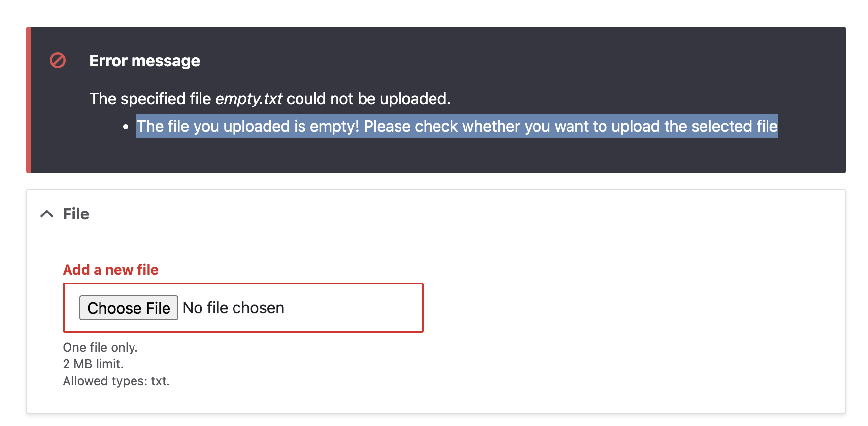Click the words could not be uploaded
Image resolution: width=868 pixels, height=426 pixels.
(x=368, y=99)
